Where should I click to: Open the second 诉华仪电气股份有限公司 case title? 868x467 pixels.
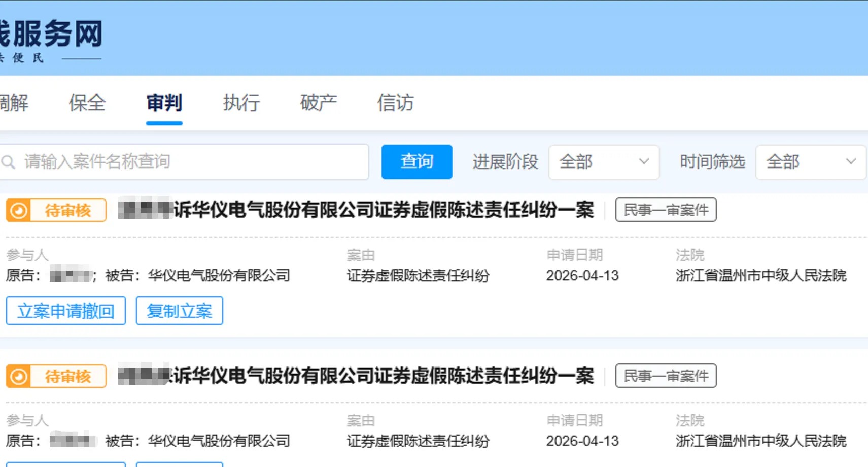[x=356, y=376]
